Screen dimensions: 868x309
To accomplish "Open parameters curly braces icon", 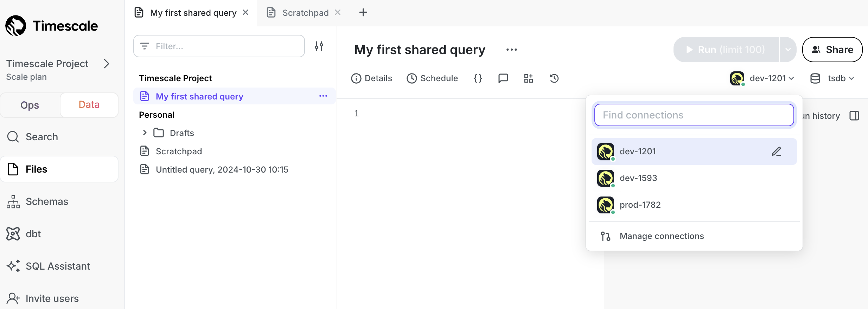I will tap(478, 78).
